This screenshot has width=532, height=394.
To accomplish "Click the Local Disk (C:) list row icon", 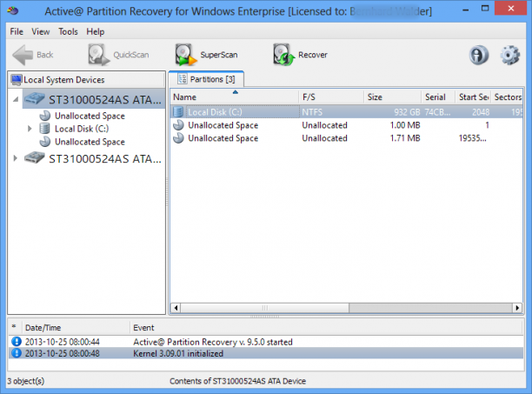I will (178, 112).
